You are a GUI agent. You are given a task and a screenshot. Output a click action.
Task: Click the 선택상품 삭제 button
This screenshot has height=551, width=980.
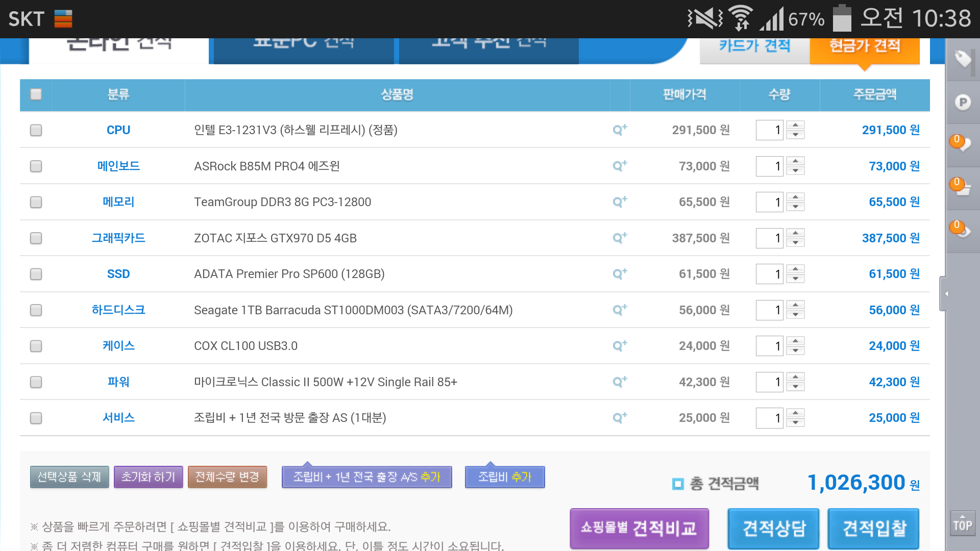click(x=69, y=477)
